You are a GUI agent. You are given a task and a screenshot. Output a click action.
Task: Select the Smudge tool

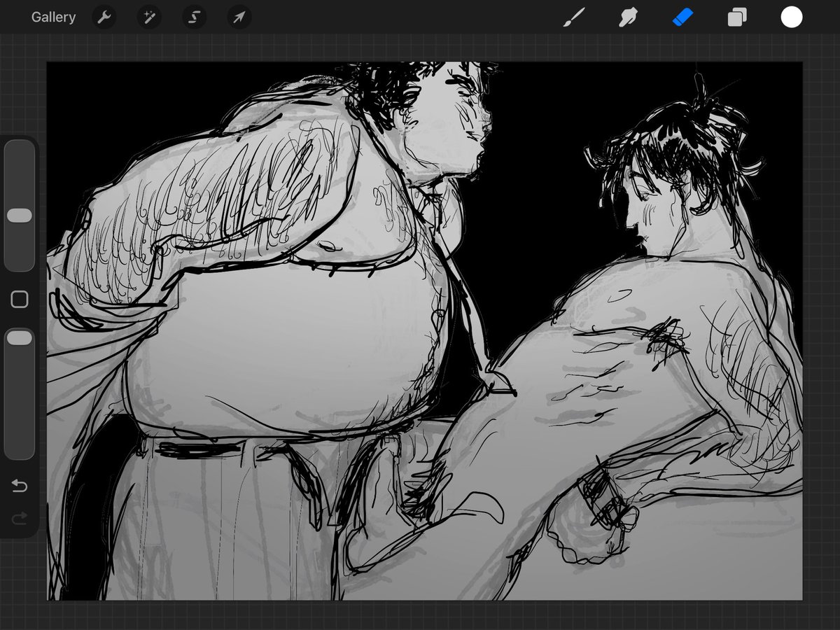pyautogui.click(x=628, y=17)
